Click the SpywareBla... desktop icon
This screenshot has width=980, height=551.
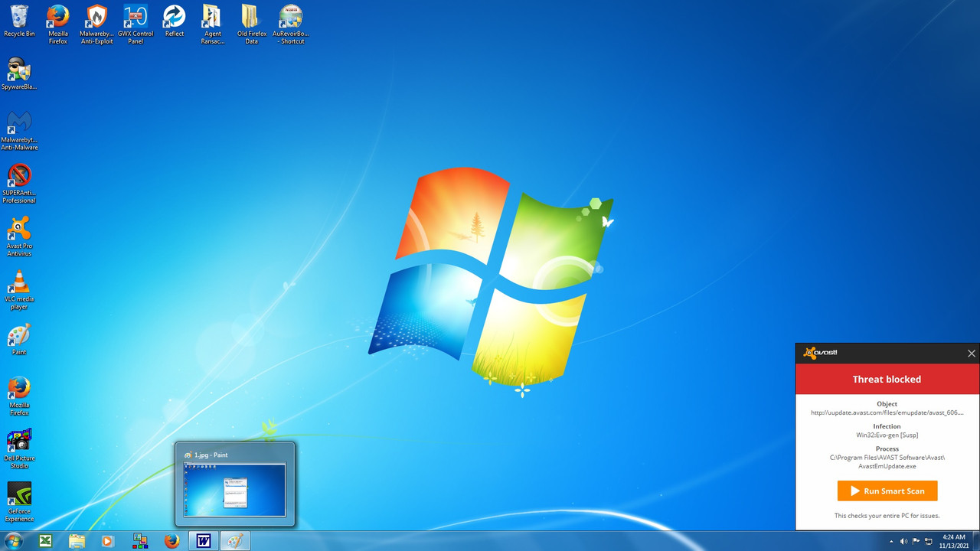(19, 73)
